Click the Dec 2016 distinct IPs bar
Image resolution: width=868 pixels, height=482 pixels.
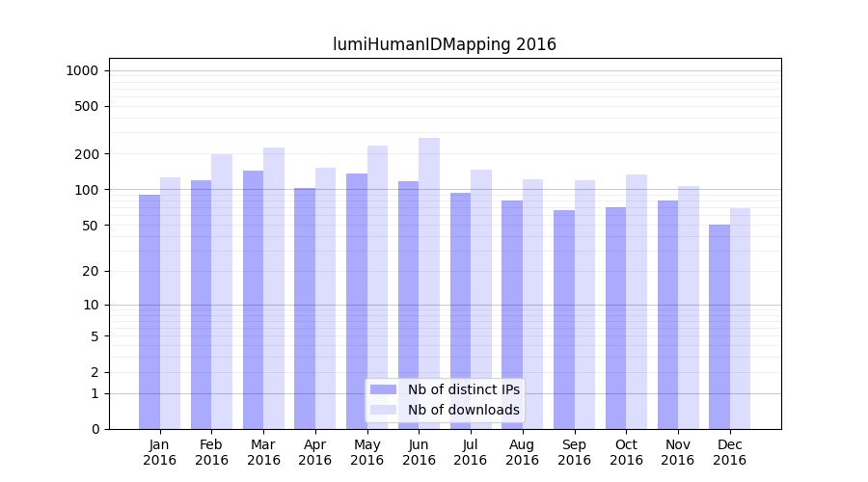point(719,327)
